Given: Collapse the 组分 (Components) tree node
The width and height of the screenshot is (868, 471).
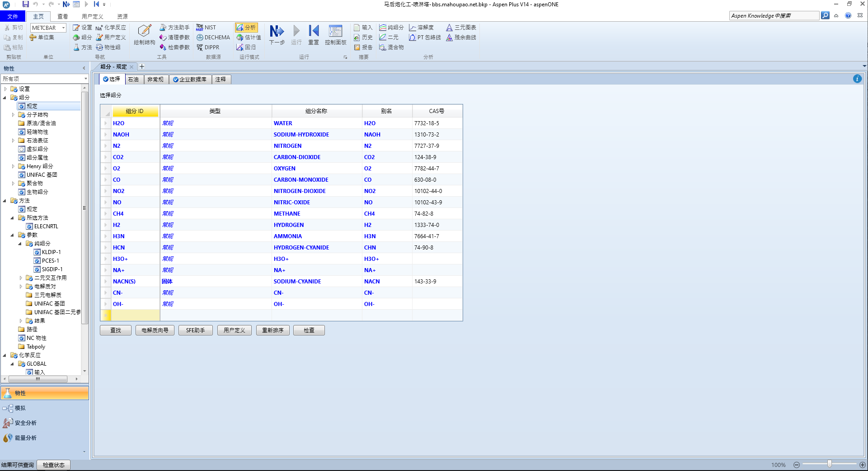Looking at the screenshot, I should point(5,98).
